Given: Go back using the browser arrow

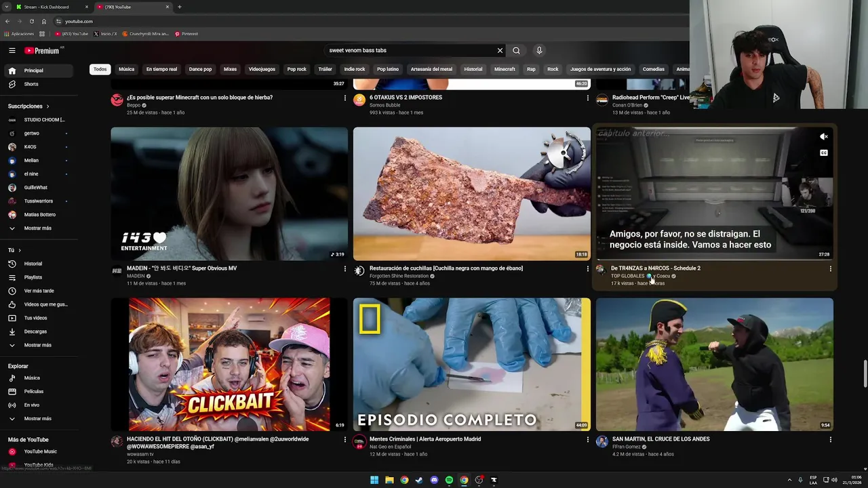Looking at the screenshot, I should 7,21.
